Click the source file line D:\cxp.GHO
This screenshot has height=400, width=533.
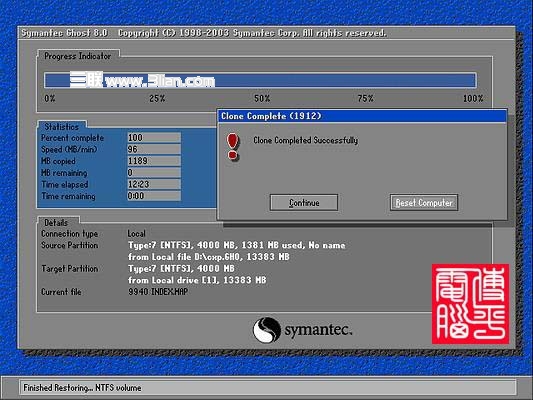click(209, 257)
